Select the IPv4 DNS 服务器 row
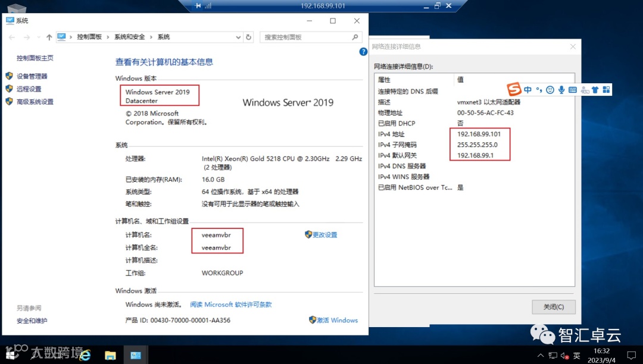The image size is (643, 364). pyautogui.click(x=475, y=166)
